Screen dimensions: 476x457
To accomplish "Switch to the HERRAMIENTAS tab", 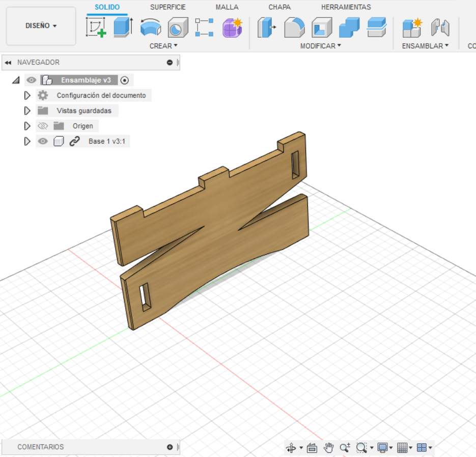I will (346, 7).
